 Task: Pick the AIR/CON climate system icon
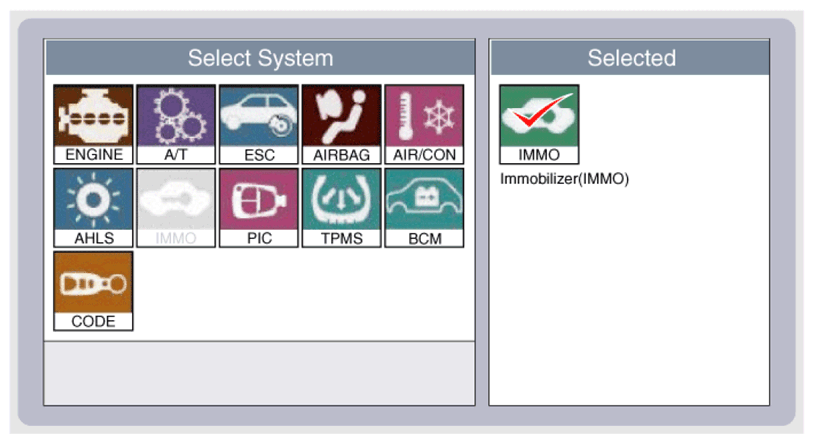(x=424, y=125)
